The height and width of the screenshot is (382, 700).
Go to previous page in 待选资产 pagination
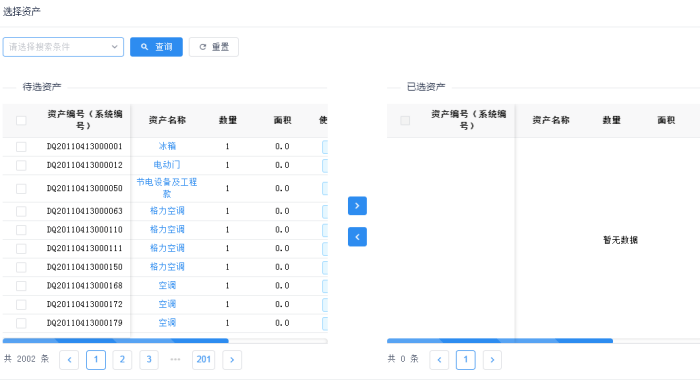pos(69,360)
